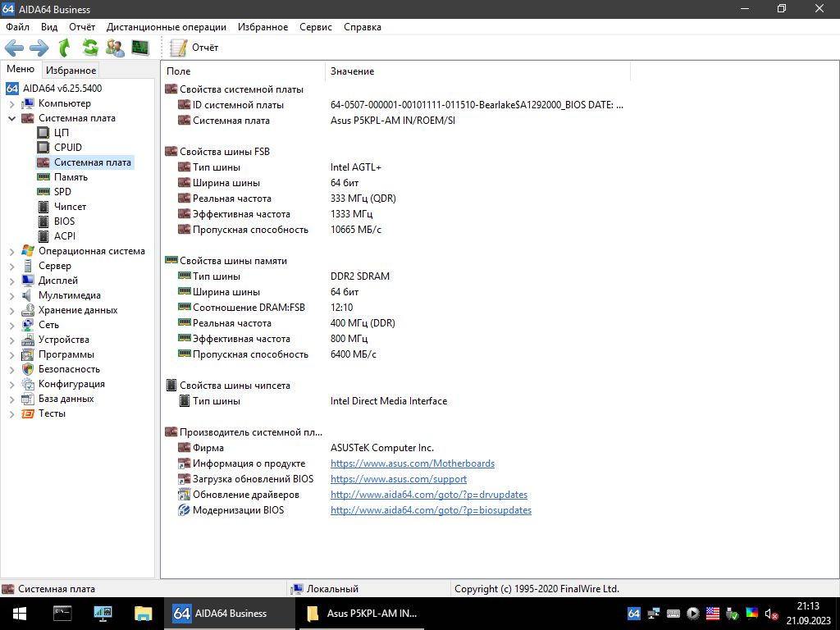Image resolution: width=840 pixels, height=630 pixels.
Task: Expand the Дисплей tree node
Action: tap(11, 281)
